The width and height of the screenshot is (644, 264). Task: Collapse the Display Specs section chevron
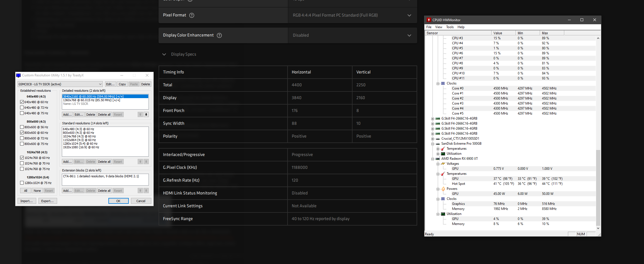tap(164, 54)
